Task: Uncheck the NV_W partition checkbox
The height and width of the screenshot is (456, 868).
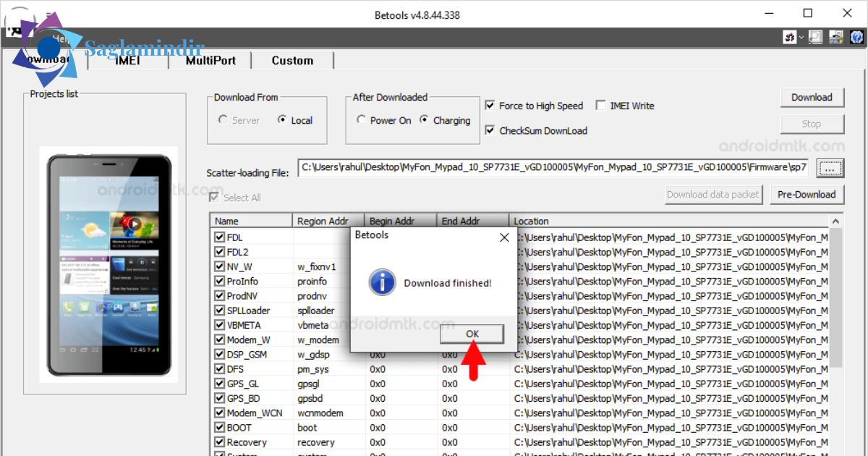Action: click(219, 266)
